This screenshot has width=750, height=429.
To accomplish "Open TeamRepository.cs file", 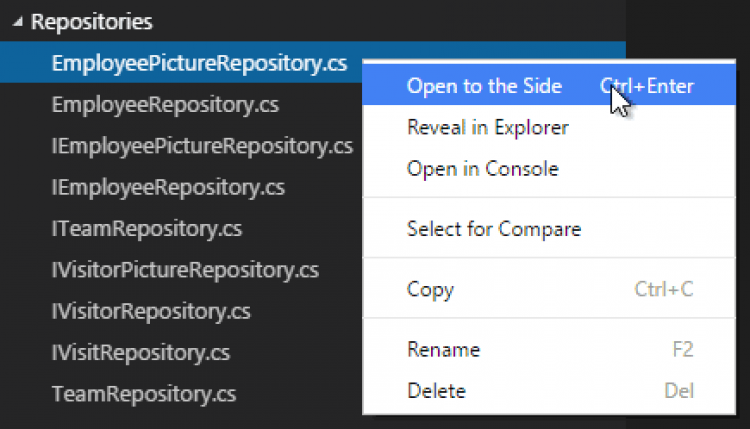I will pyautogui.click(x=144, y=393).
